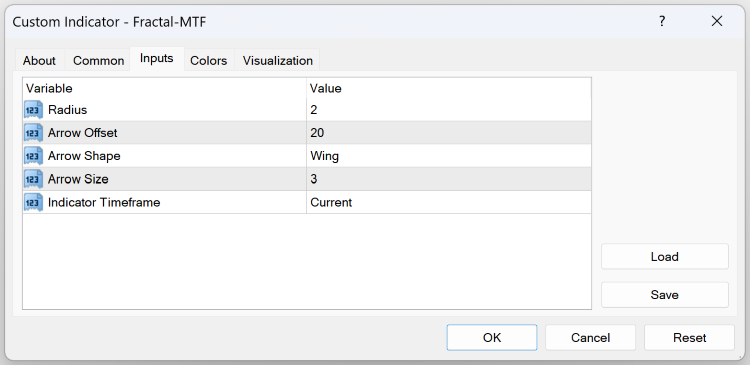Viewport: 750px width, 365px height.
Task: Click the 123 icon beside Arrow Size
Action: point(33,179)
